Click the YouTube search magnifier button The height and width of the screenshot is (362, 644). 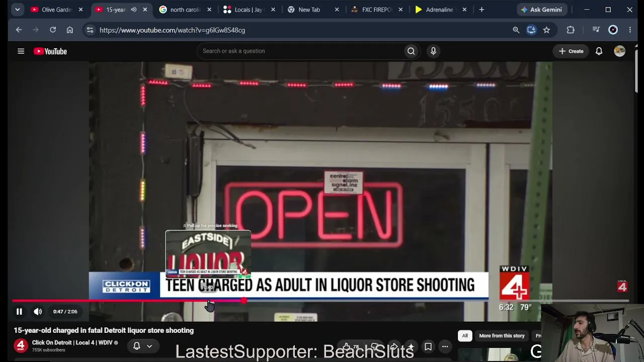click(x=411, y=51)
